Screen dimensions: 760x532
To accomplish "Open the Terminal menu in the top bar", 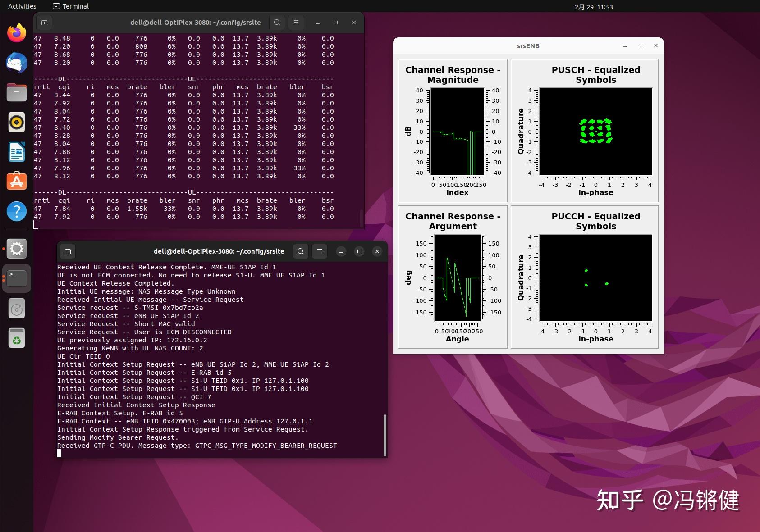I will 70,6.
